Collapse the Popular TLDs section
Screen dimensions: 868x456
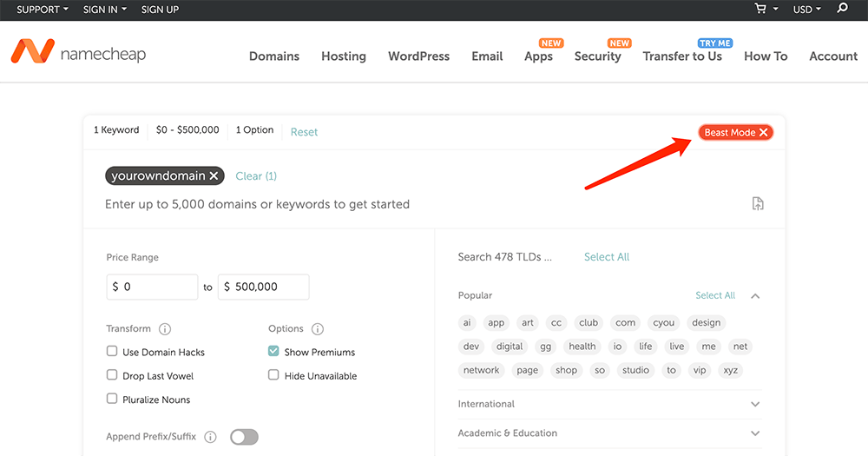[x=755, y=296]
